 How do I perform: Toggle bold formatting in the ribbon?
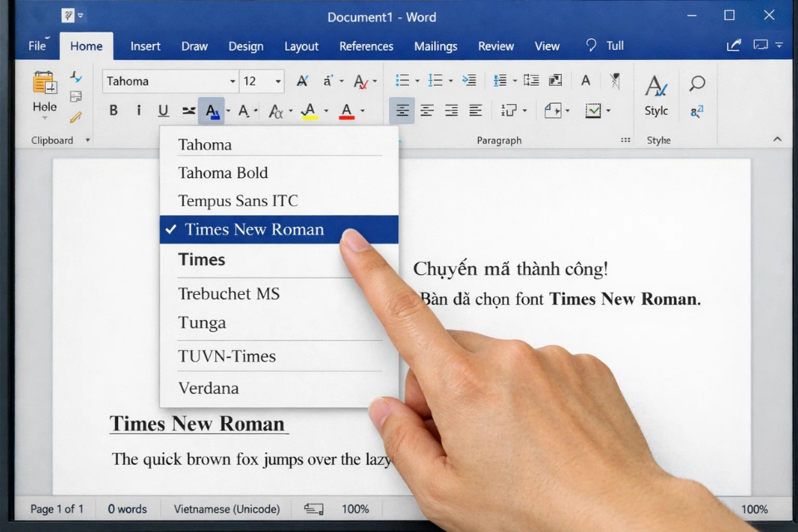[113, 110]
